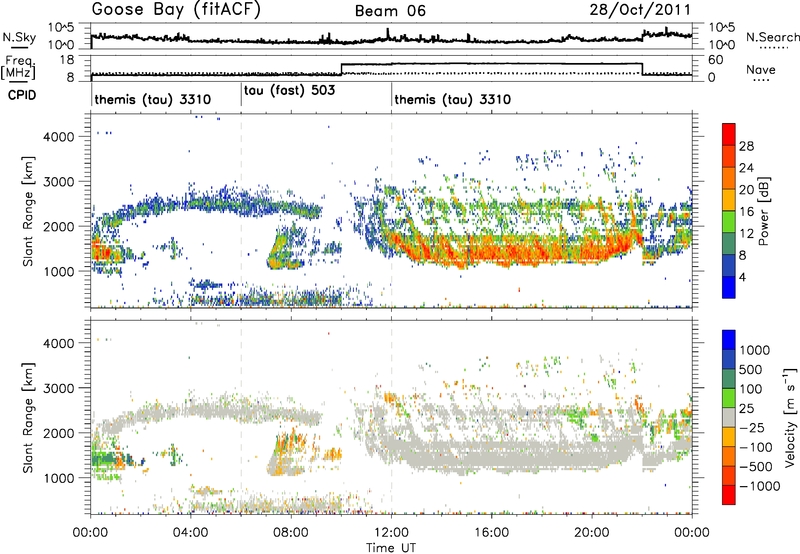This screenshot has height=554, width=800.
Task: Click the velocity panel "Slant Range [km]" label
Action: 28,417
